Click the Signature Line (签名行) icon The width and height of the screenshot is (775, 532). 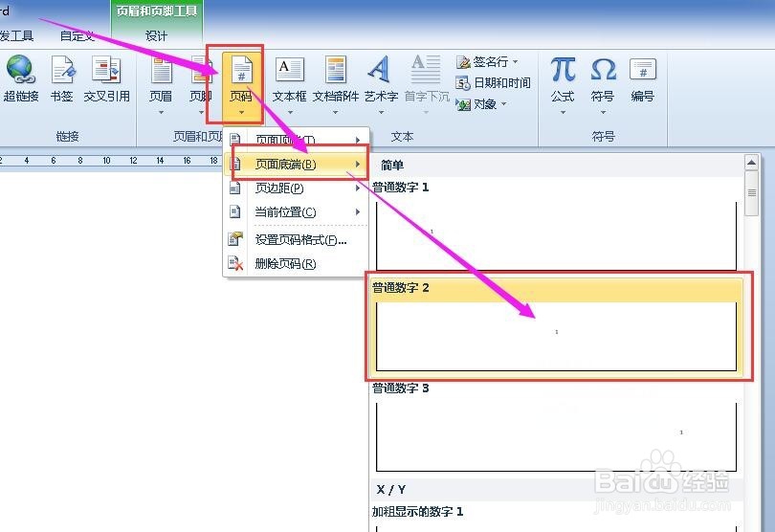463,62
